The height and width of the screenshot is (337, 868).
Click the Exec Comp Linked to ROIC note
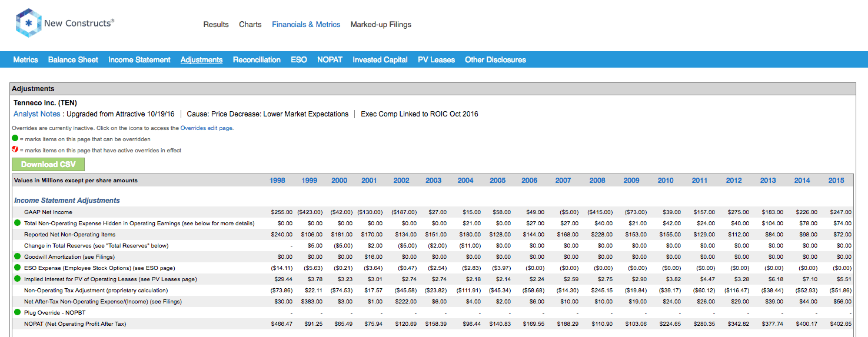[420, 114]
